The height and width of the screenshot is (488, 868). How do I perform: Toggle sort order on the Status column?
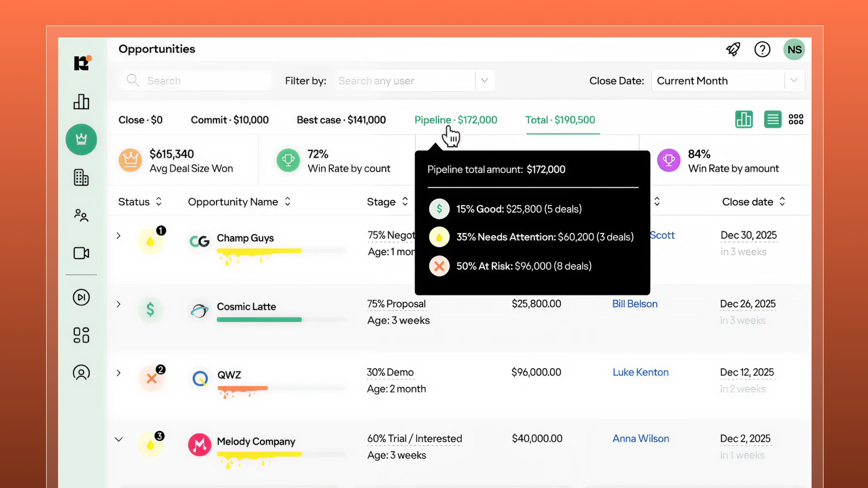[159, 201]
